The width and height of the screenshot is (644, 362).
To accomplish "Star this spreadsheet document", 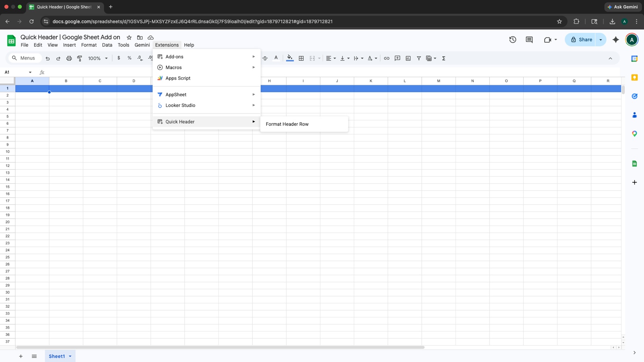I will (129, 37).
